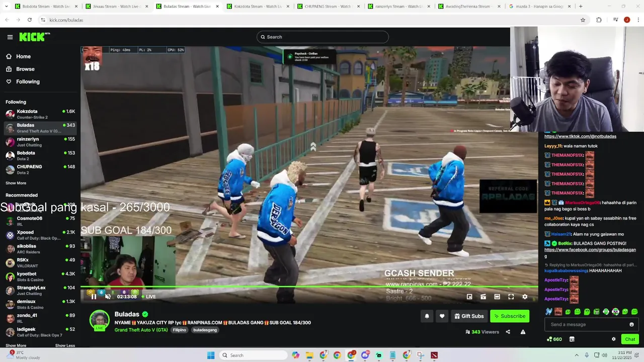Open Dota 2 icon on taskbar
The height and width of the screenshot is (362, 644).
point(434,355)
